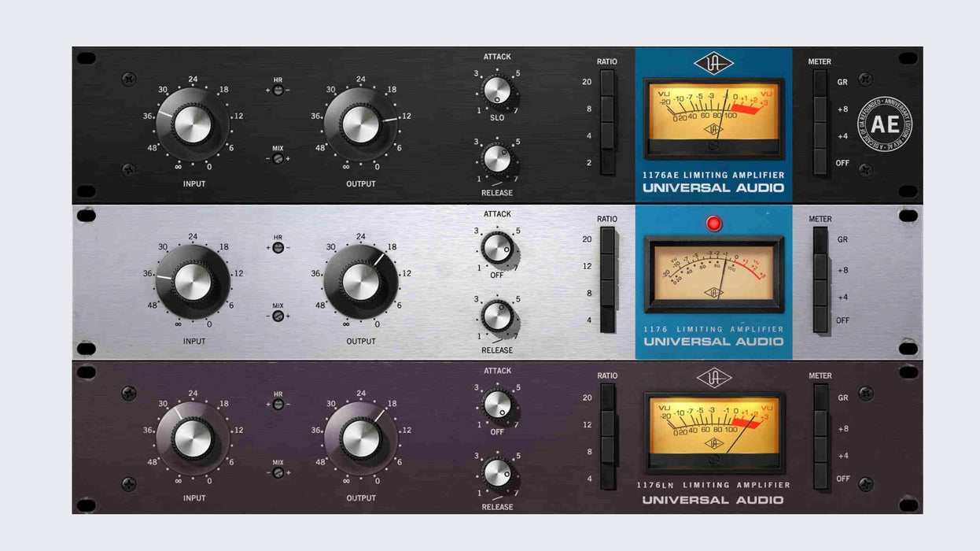Set silver 1176 meter to +4
Viewport: 980px width, 551px height.
tap(820, 293)
